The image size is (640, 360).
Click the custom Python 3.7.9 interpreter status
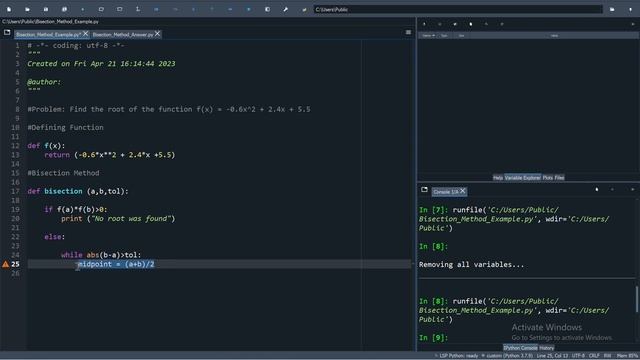pyautogui.click(x=507, y=356)
